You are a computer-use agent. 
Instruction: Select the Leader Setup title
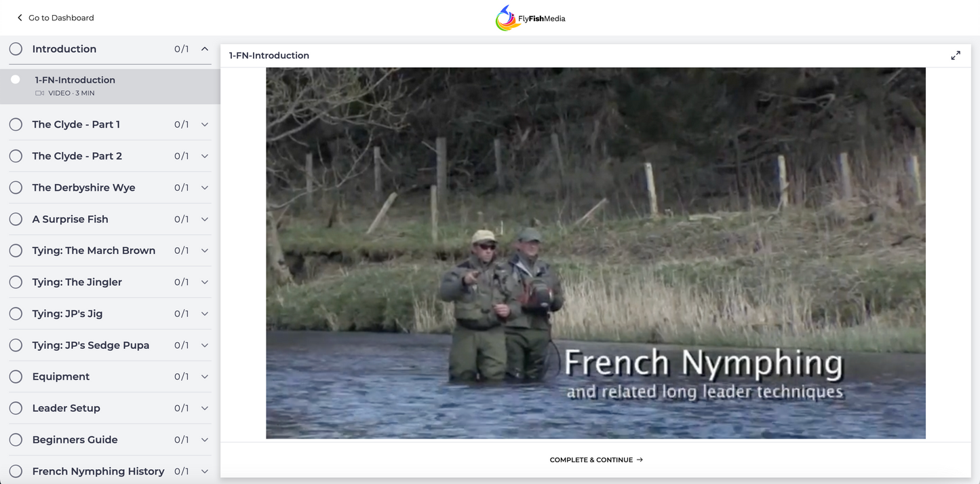tap(66, 408)
